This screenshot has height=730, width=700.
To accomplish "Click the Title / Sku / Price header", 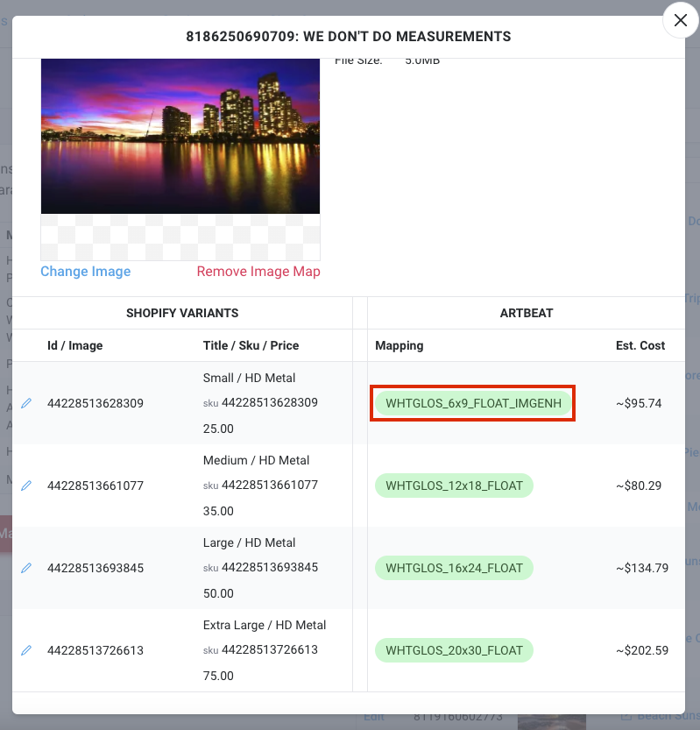I will 251,345.
